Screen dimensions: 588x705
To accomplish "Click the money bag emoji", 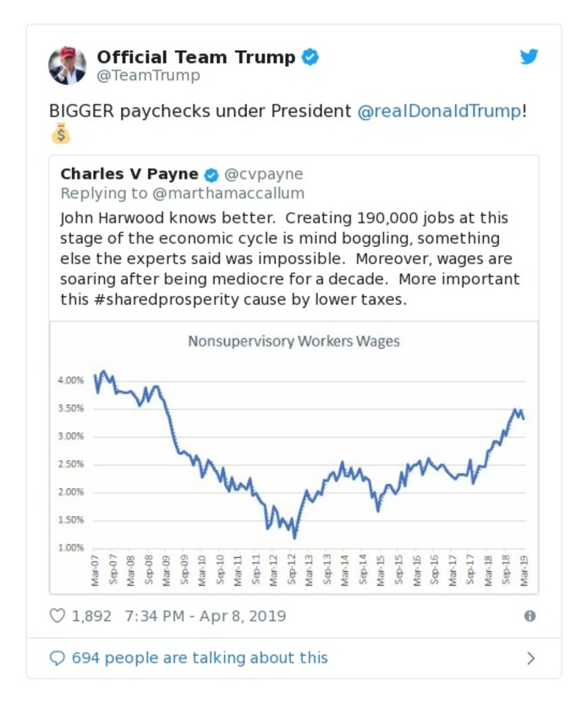I will coord(60,135).
